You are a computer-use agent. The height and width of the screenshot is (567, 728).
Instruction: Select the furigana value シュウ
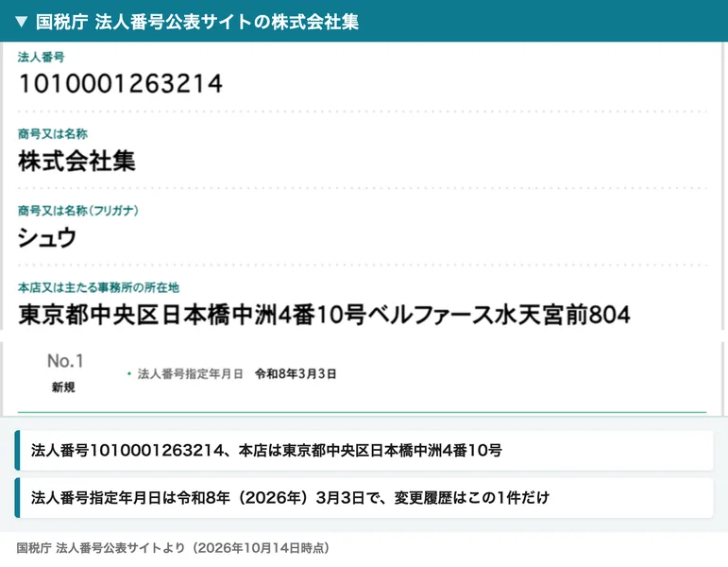click(47, 237)
